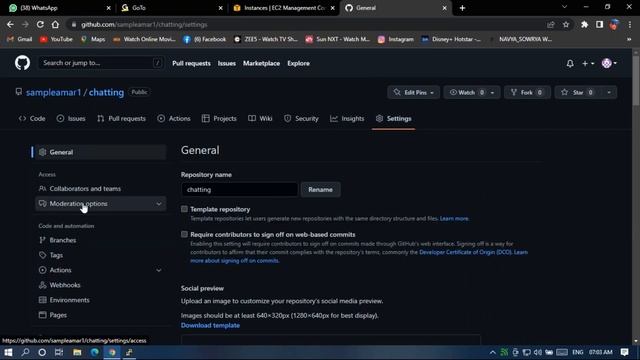This screenshot has height=360, width=640.
Task: Switch to Instances EC2 Management tab
Action: pyautogui.click(x=284, y=8)
